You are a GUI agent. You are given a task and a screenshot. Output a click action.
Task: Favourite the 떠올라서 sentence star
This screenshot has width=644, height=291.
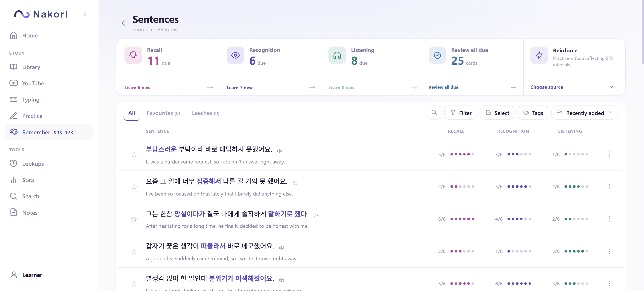[134, 251]
